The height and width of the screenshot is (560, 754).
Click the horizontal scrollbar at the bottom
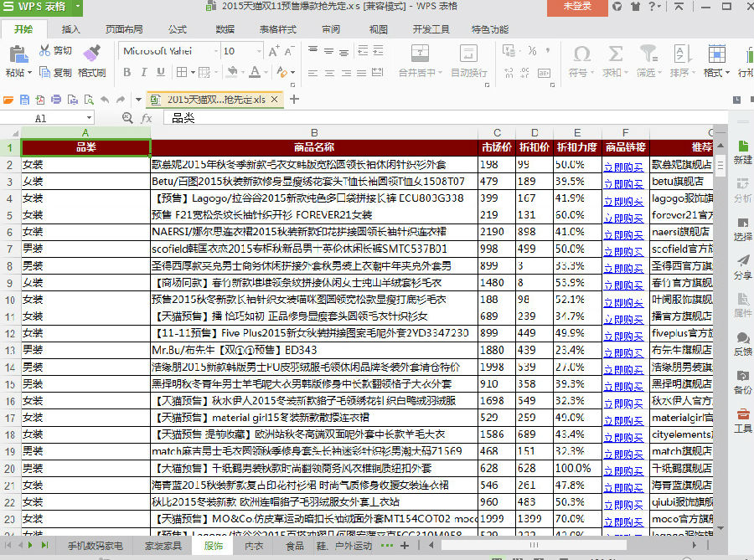point(534,545)
